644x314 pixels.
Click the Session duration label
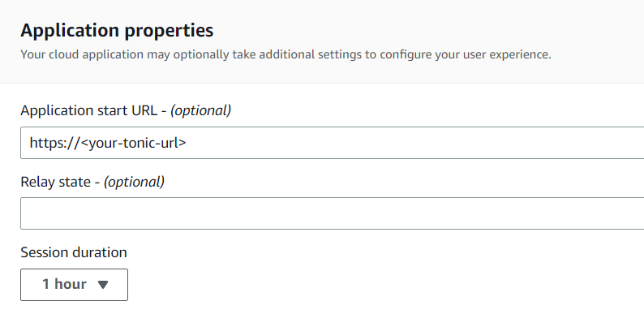pyautogui.click(x=74, y=252)
